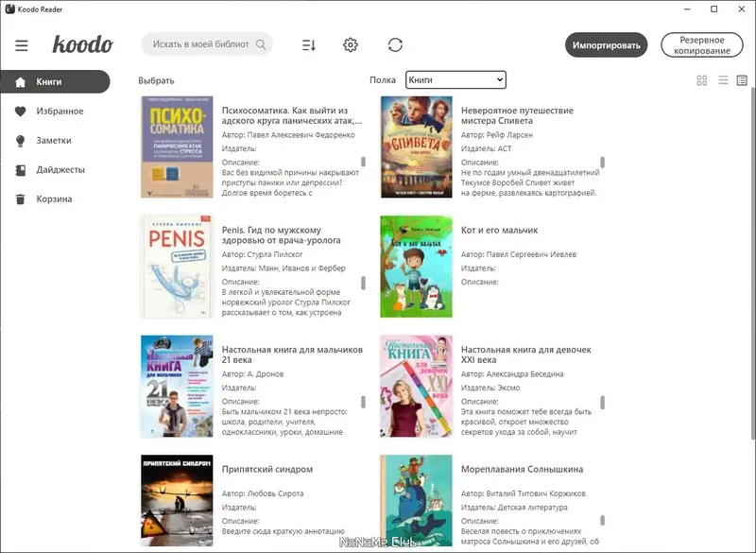Open Мореплавания Солнышкина cover

tap(417, 500)
